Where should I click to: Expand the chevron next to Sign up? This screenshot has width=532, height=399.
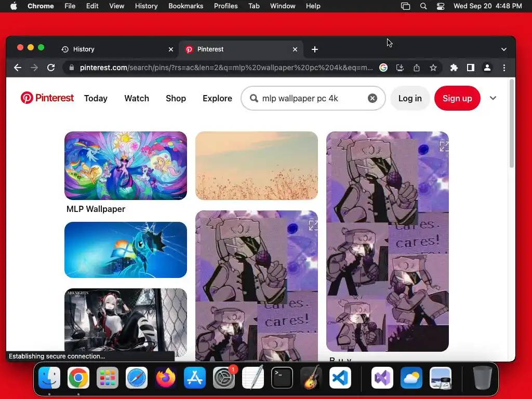coord(493,98)
